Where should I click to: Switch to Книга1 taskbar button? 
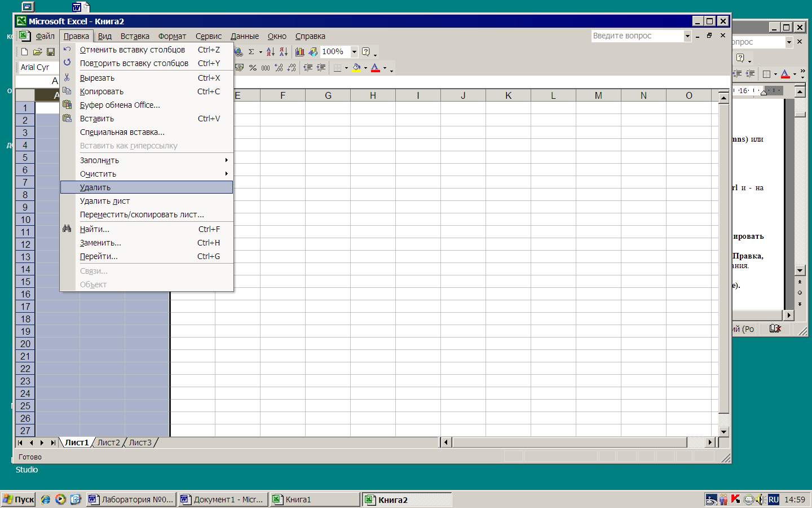click(315, 500)
